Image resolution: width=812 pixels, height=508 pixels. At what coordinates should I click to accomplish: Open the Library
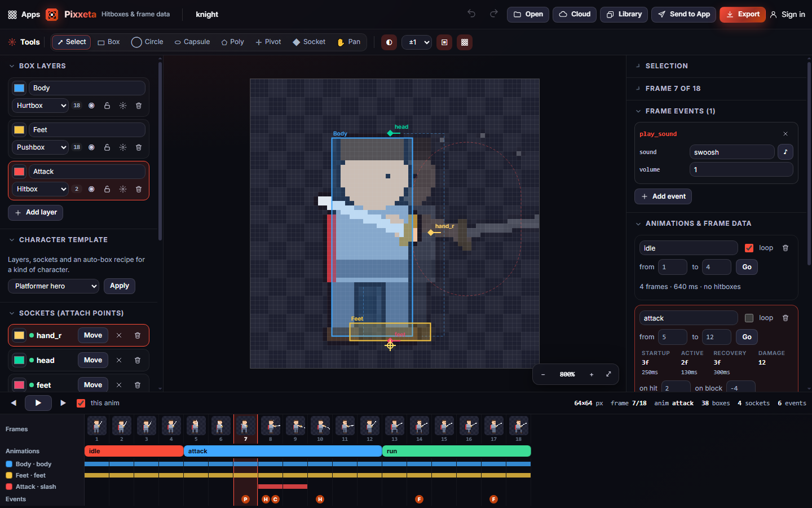[624, 14]
